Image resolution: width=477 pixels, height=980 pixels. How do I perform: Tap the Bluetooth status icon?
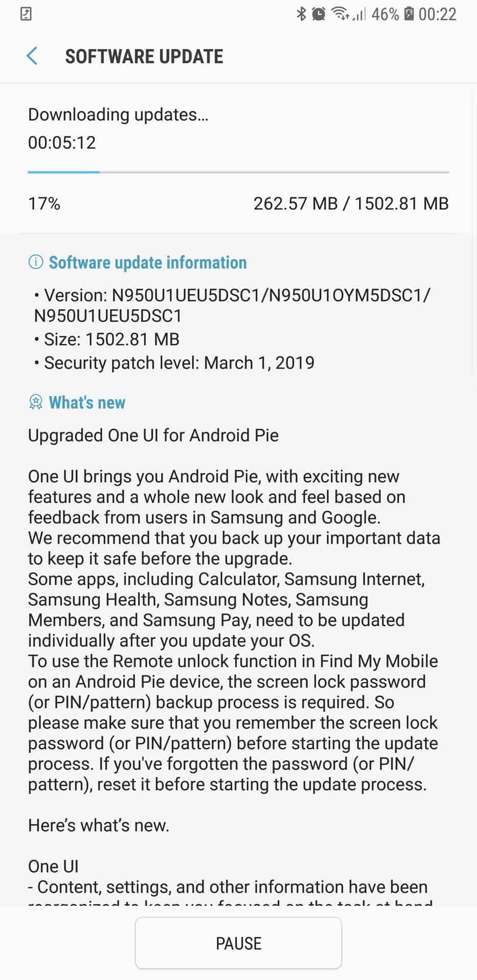point(301,14)
